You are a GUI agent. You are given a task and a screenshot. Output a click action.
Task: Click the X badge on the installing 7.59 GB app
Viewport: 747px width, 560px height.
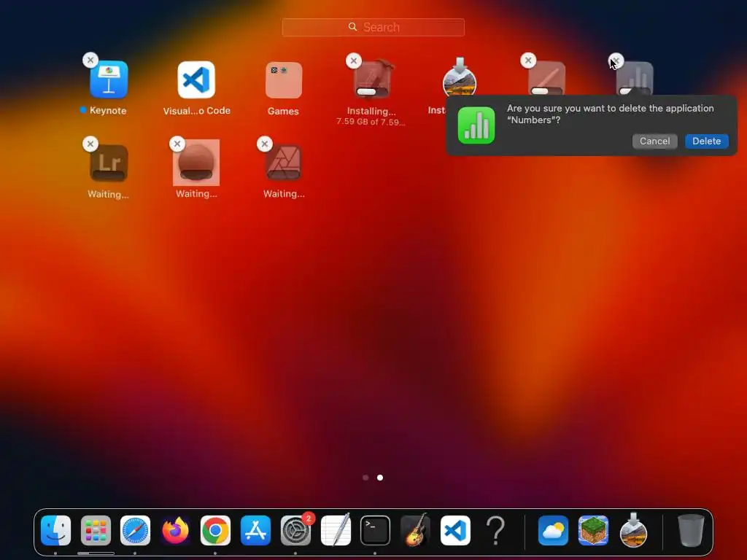(354, 61)
